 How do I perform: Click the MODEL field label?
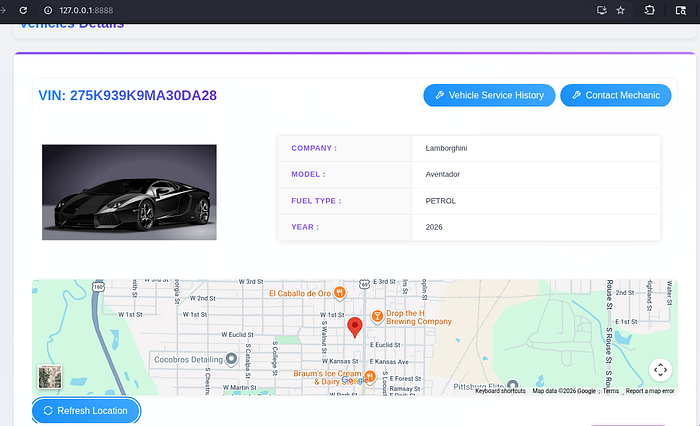pyautogui.click(x=308, y=174)
